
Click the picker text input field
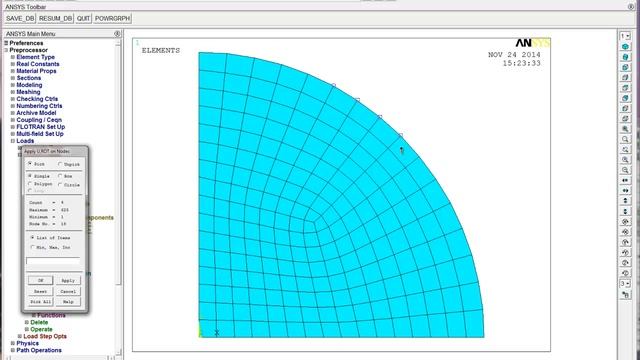pos(53,260)
